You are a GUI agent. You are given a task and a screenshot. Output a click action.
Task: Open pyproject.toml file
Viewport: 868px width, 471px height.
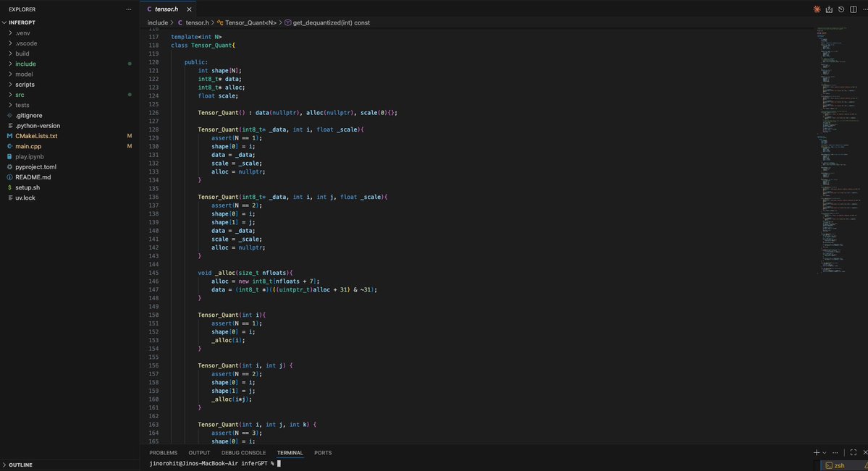[x=35, y=167]
